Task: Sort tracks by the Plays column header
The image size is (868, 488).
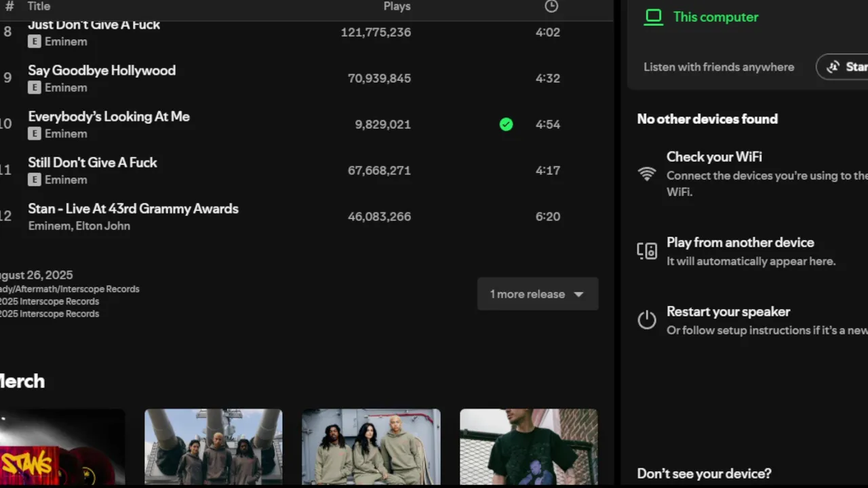Action: pyautogui.click(x=397, y=6)
